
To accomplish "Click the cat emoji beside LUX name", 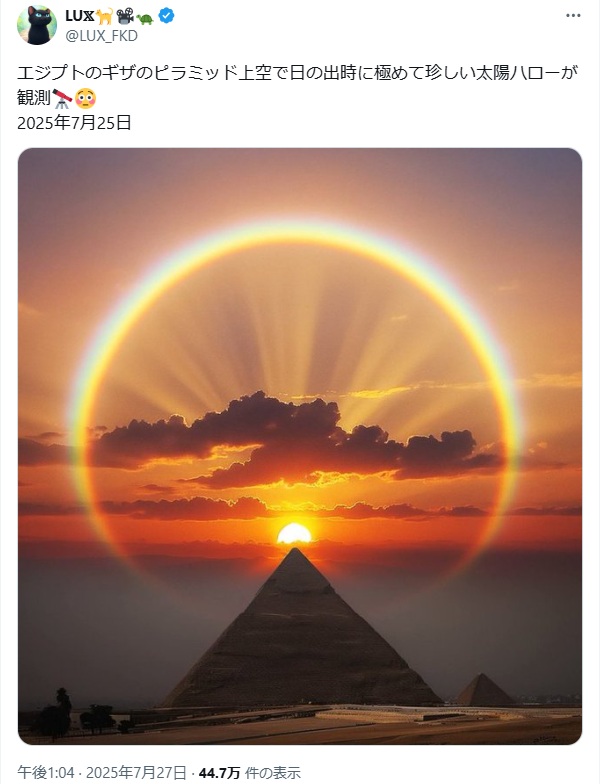I will point(105,16).
